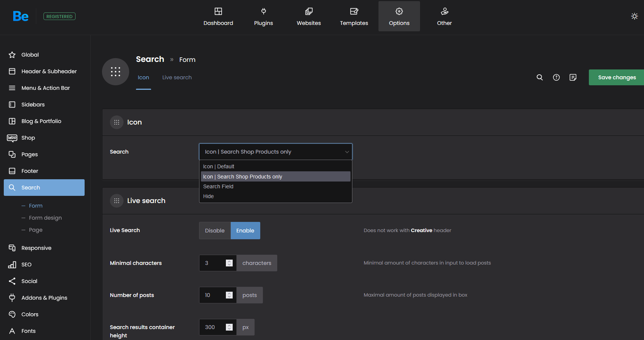Image resolution: width=644 pixels, height=340 pixels.
Task: Open the help question-mark icon
Action: click(556, 77)
